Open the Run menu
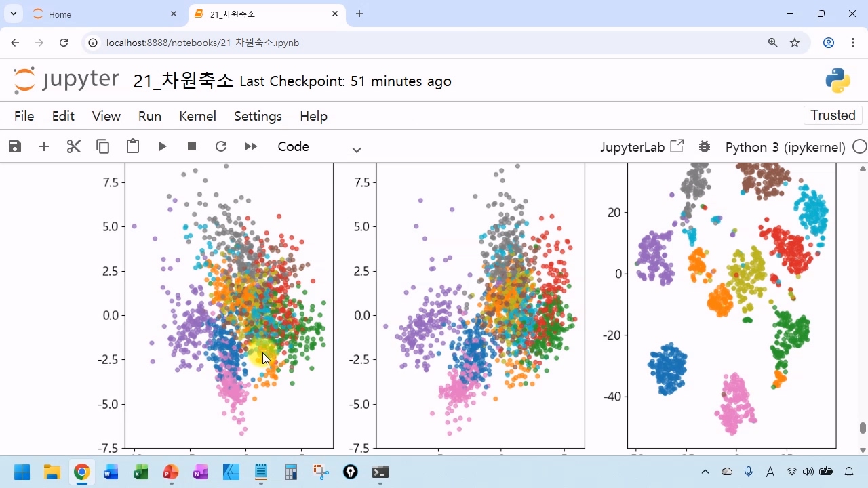The width and height of the screenshot is (868, 488). point(150,116)
